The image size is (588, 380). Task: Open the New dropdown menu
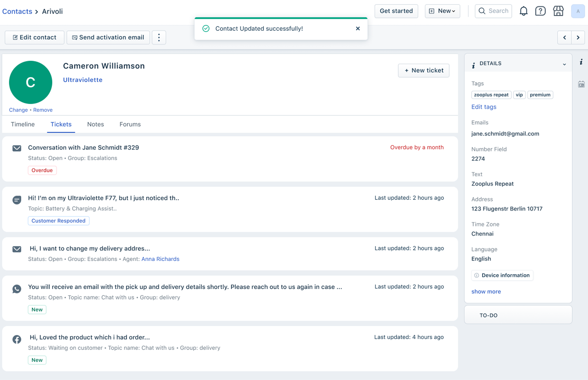(x=442, y=11)
